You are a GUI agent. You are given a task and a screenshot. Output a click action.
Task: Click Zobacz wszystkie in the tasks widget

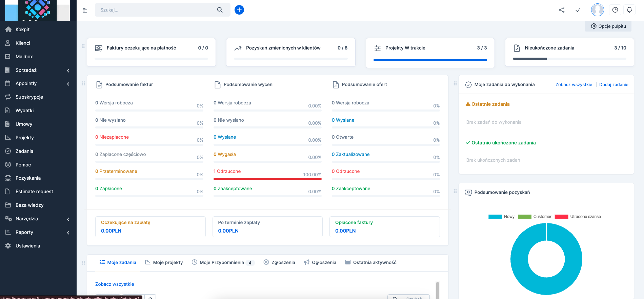[574, 85]
